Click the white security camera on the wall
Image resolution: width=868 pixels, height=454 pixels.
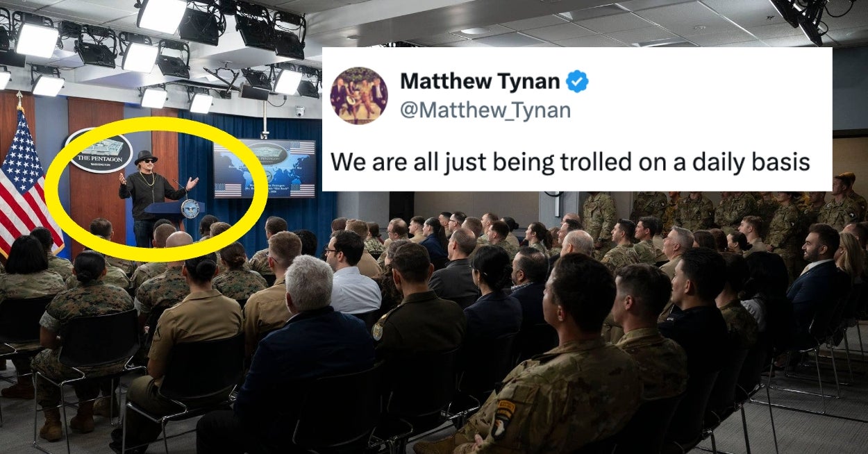(300, 111)
